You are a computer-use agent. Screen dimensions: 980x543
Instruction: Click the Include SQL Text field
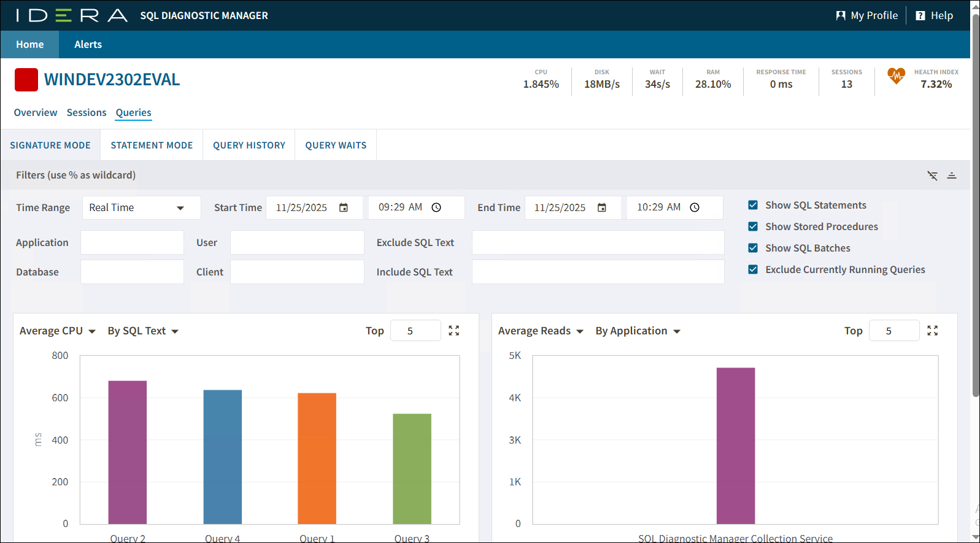pos(598,272)
